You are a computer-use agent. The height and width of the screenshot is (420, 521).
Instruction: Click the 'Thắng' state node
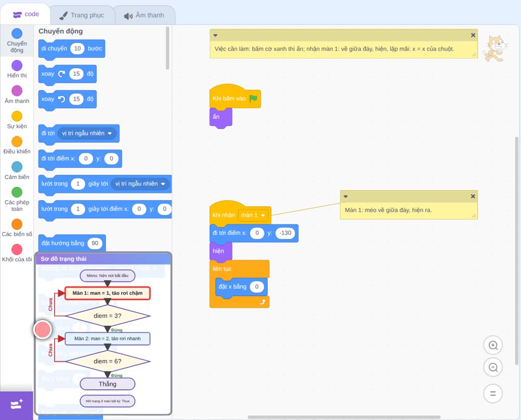tap(107, 384)
